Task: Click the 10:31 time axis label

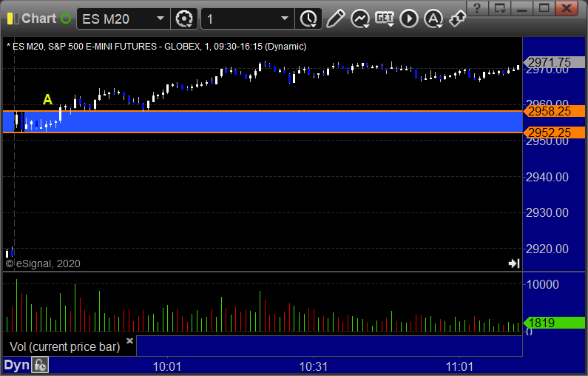Action: (314, 366)
